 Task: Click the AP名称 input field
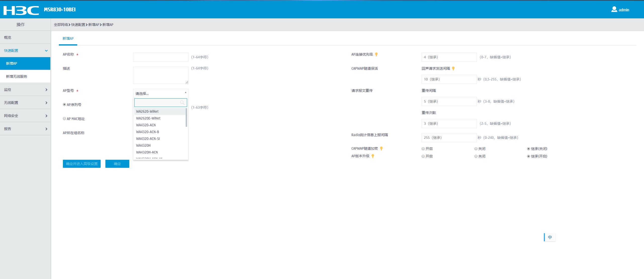click(160, 57)
